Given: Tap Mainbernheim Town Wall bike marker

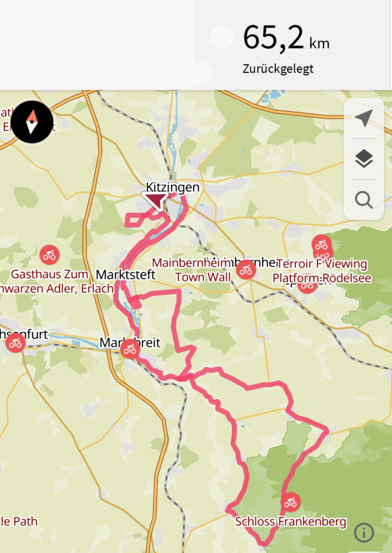Looking at the screenshot, I should 246,270.
